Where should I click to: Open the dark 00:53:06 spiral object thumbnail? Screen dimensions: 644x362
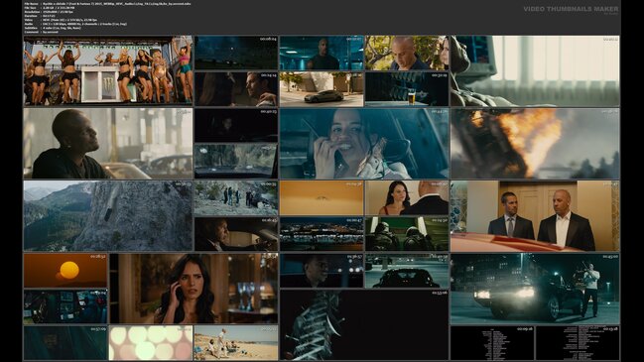(x=364, y=324)
